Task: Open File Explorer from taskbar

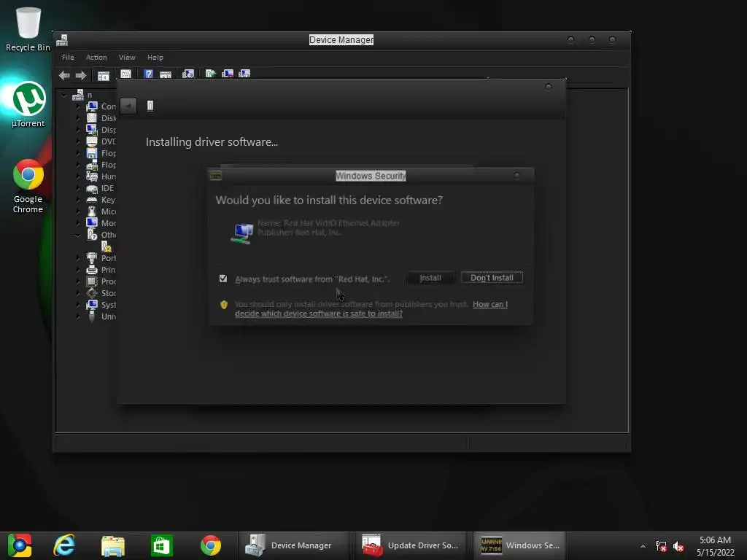Action: pyautogui.click(x=113, y=545)
